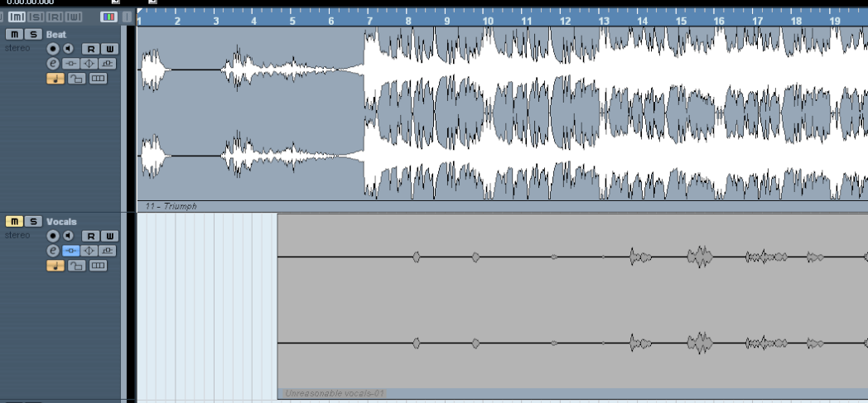This screenshot has width=868, height=403.
Task: Deactivate all solo states in track list header
Action: (x=36, y=17)
